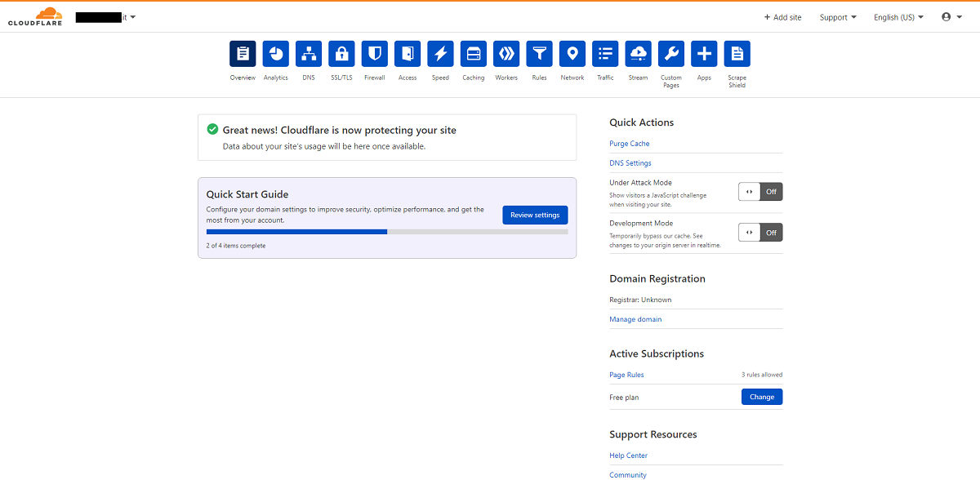This screenshot has width=980, height=480.
Task: Open the Custom Pages wrench icon
Action: click(671, 54)
